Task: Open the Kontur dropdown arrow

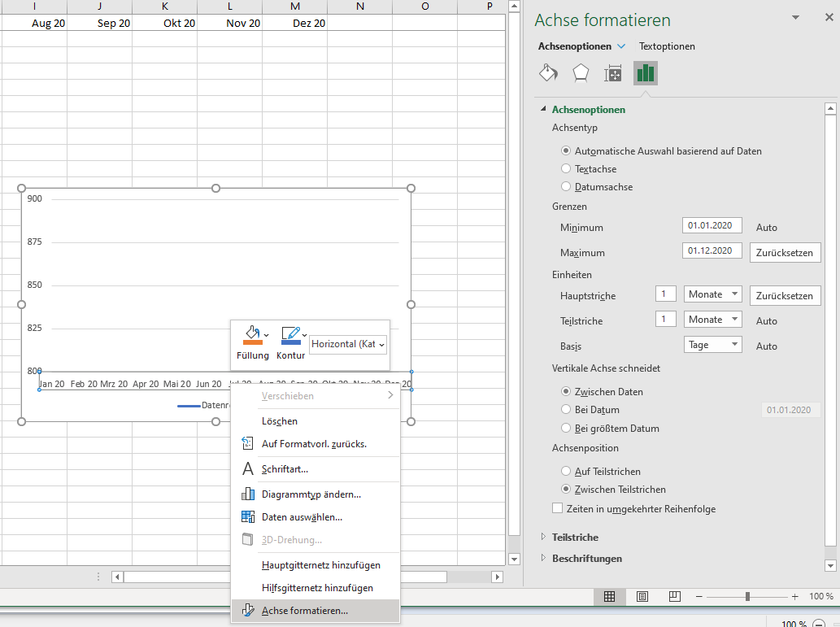Action: click(304, 336)
